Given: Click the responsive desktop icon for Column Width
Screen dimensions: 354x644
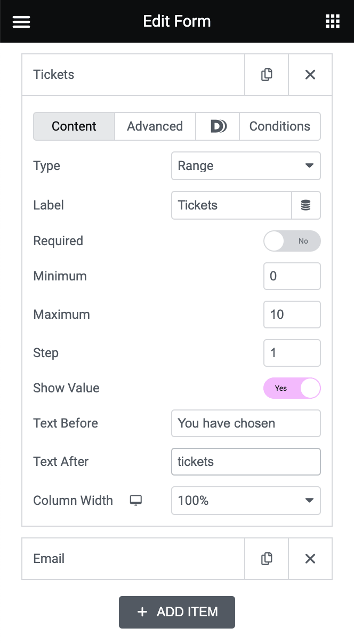Looking at the screenshot, I should tap(136, 501).
